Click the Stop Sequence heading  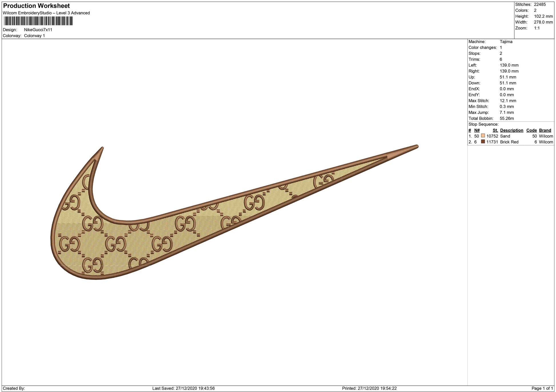click(x=483, y=124)
